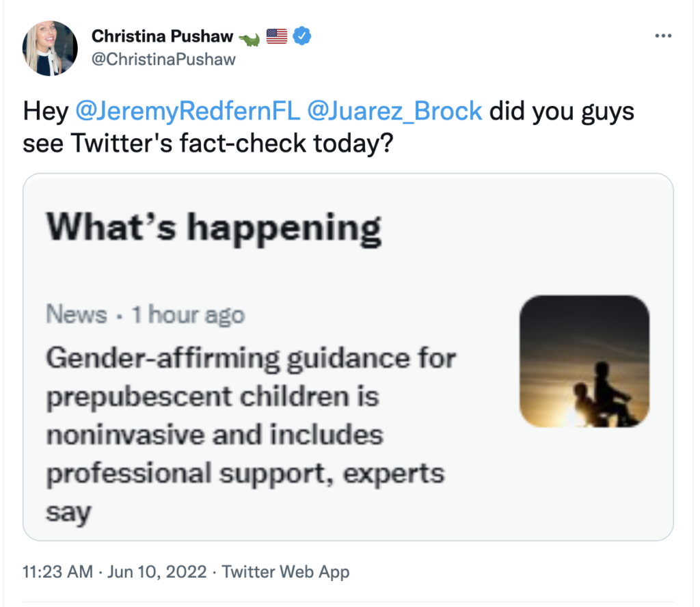Open the Christina Pushaw display name link
This screenshot has width=700, height=607.
(x=162, y=36)
